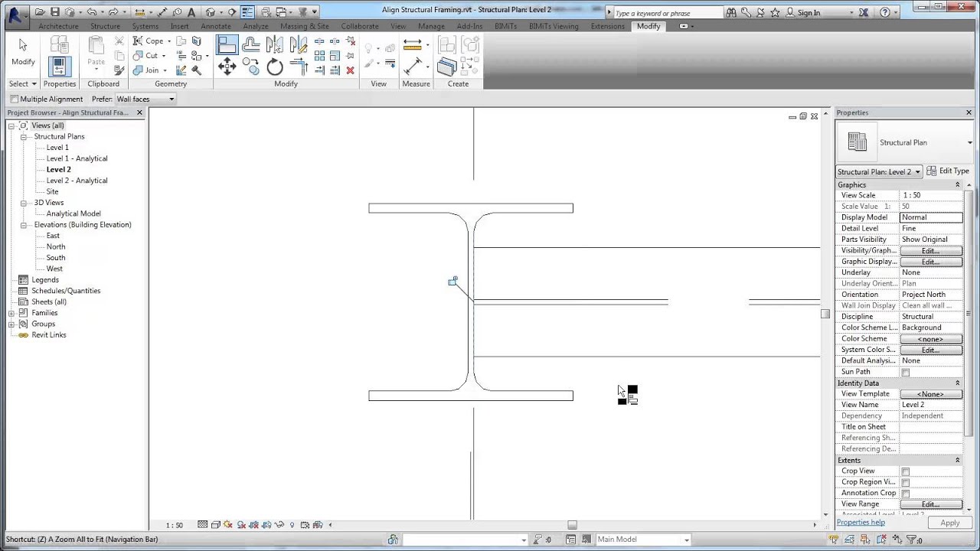Click the Modify arrow tool

(23, 52)
